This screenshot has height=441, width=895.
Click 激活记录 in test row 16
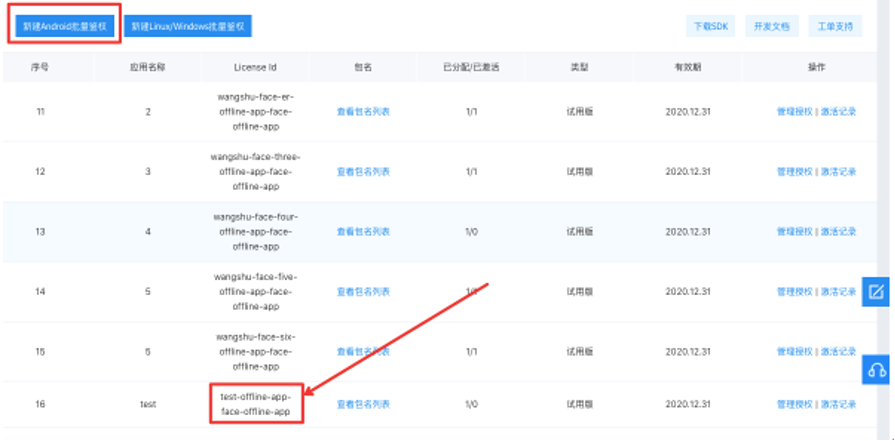(838, 404)
